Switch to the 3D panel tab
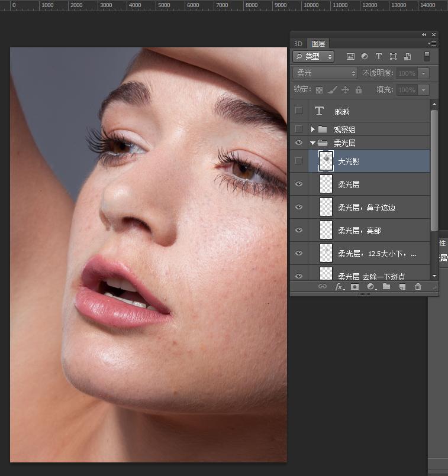 (298, 44)
